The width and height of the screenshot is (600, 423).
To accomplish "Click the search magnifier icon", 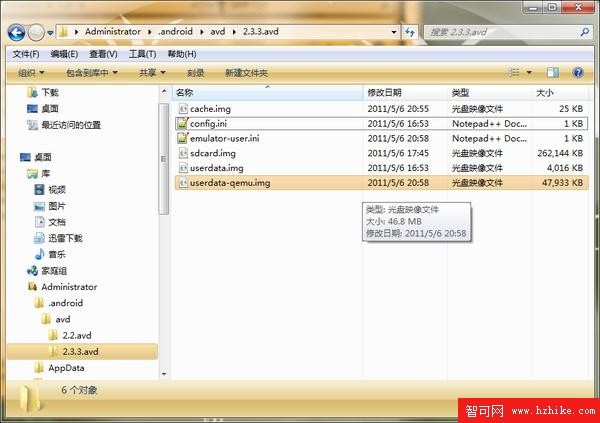I will (584, 32).
